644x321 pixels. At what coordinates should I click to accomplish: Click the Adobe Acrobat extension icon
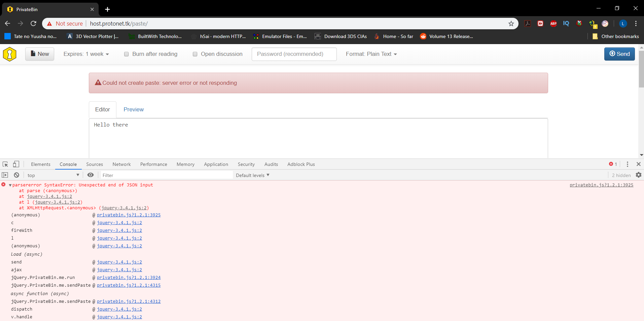(x=527, y=23)
